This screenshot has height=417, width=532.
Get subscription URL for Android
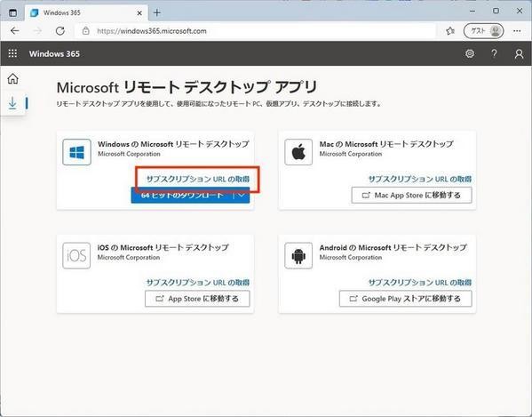point(420,282)
